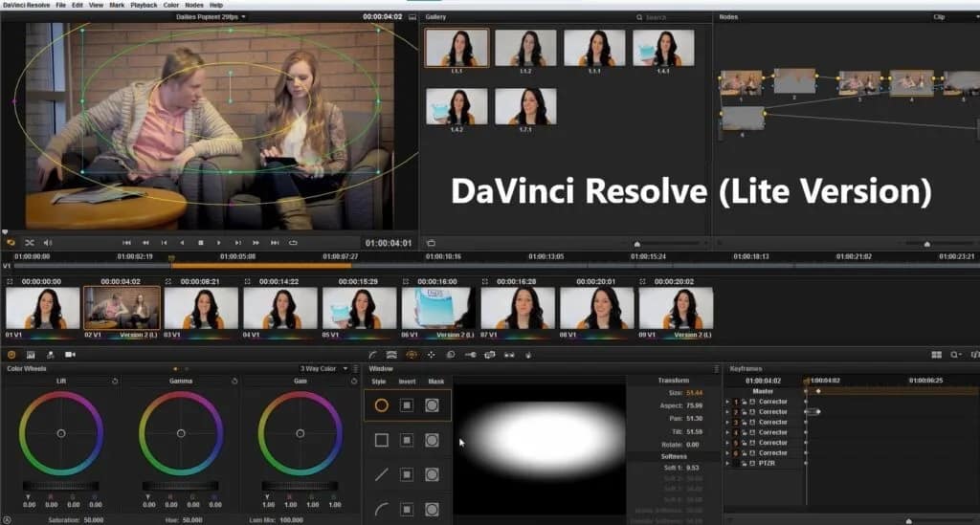Toggle loop playback in transport controls
Image resolution: width=980 pixels, height=525 pixels.
point(293,243)
